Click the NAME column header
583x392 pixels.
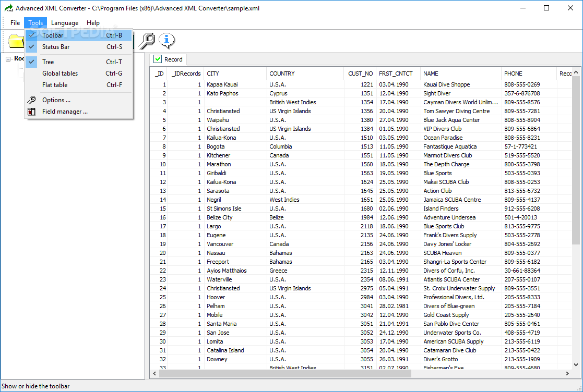coord(461,73)
